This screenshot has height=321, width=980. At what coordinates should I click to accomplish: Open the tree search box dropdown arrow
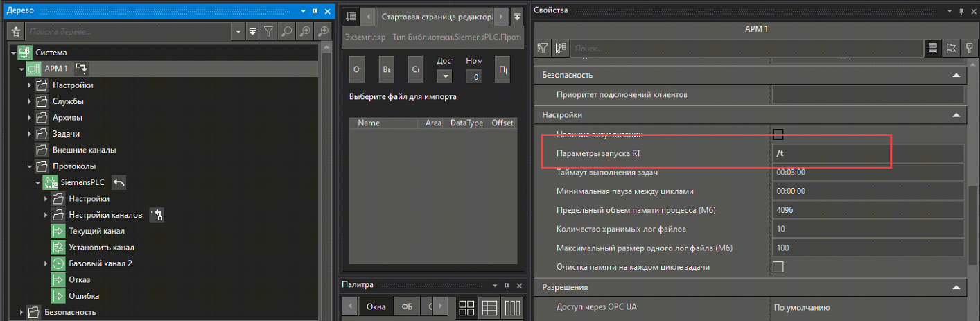click(x=239, y=32)
